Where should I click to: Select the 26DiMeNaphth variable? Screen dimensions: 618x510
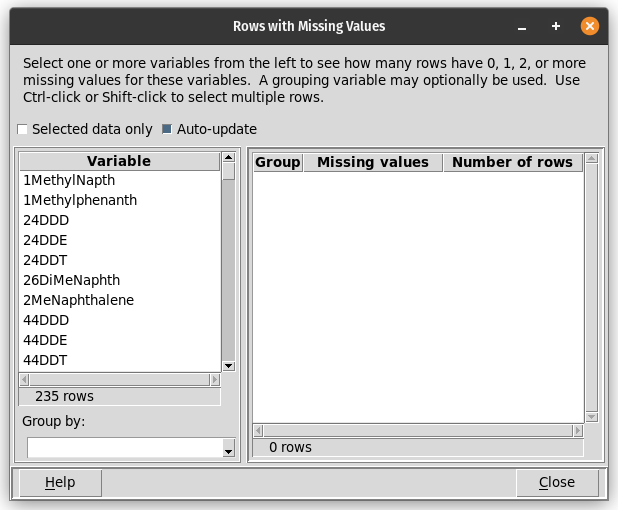(x=119, y=280)
